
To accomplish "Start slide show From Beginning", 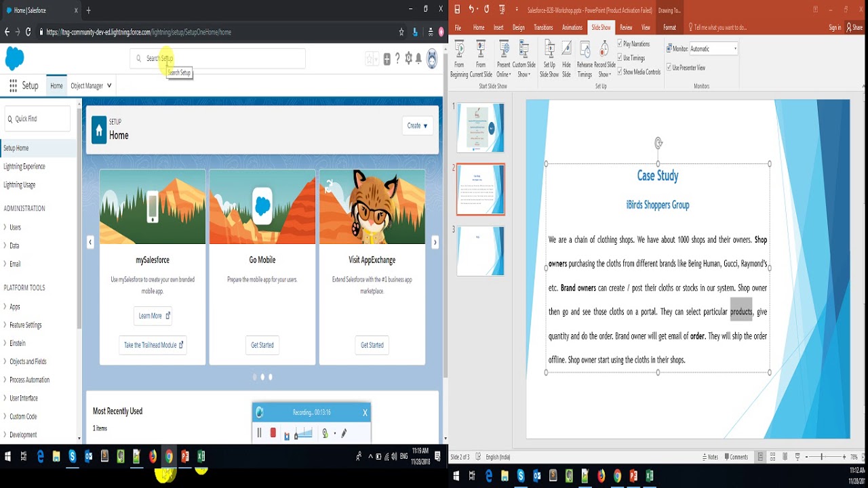I will coord(459,59).
